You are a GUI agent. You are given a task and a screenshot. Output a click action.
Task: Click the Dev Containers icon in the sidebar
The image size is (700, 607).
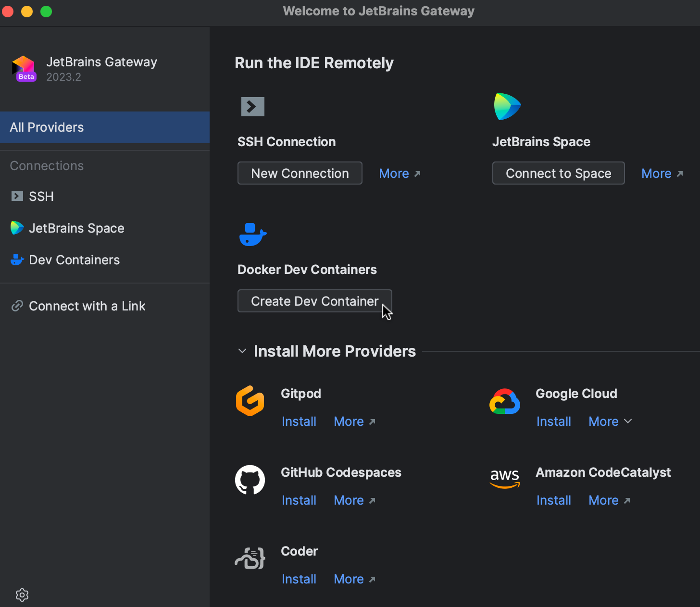click(x=17, y=260)
